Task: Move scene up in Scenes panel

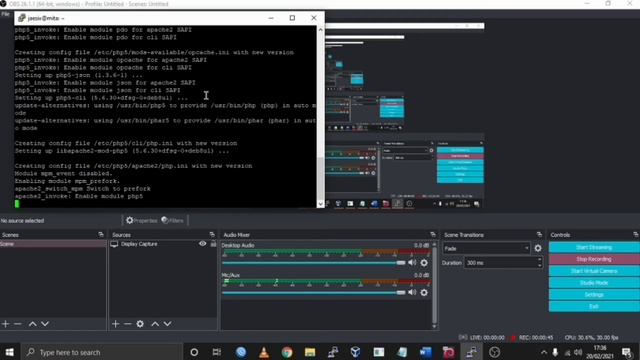Action: (32, 324)
